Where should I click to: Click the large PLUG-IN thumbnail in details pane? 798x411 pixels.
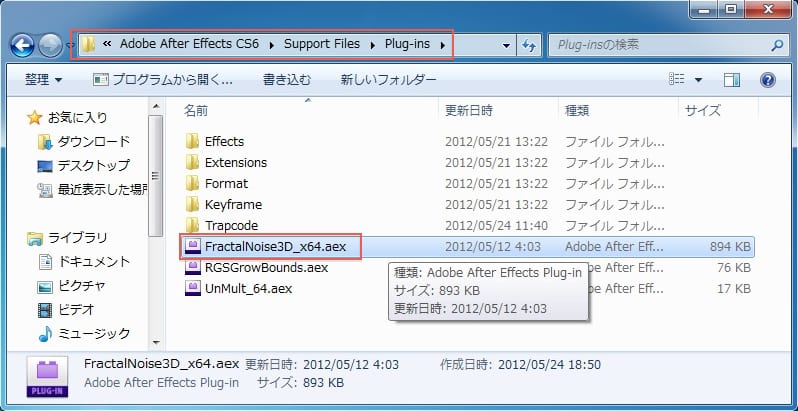pyautogui.click(x=47, y=377)
